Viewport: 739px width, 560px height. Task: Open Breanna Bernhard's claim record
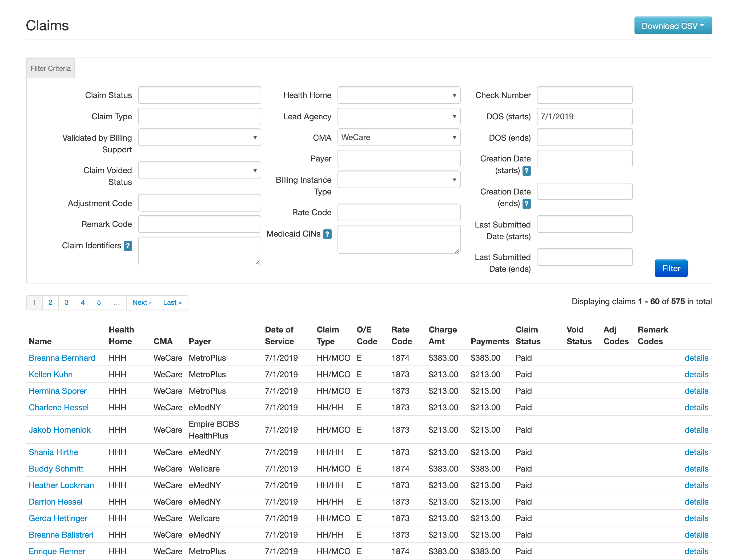[x=62, y=358]
